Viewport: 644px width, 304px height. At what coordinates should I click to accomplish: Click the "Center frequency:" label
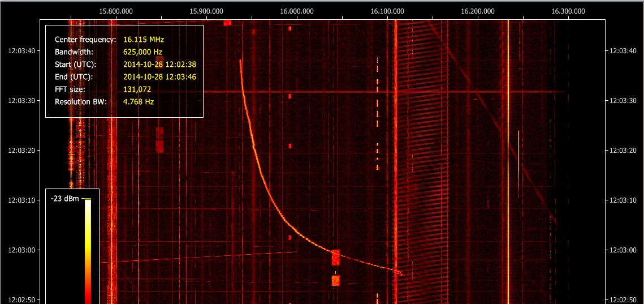[85, 40]
